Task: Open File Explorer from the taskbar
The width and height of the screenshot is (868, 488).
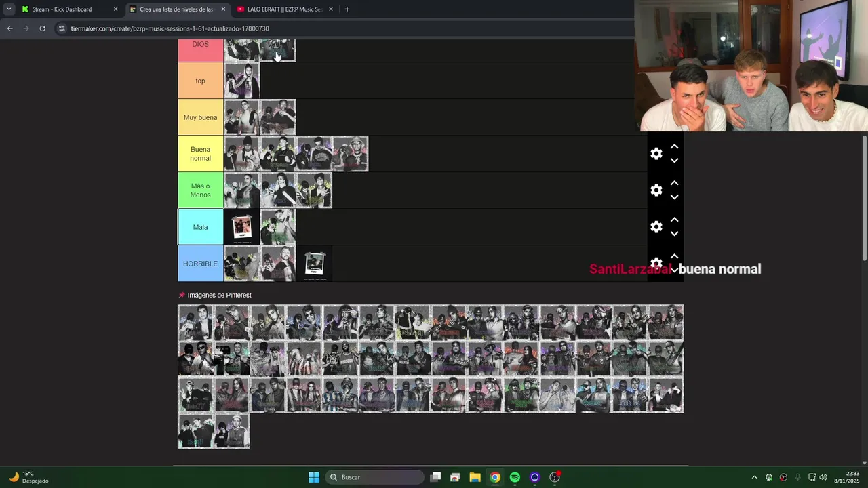Action: click(475, 477)
